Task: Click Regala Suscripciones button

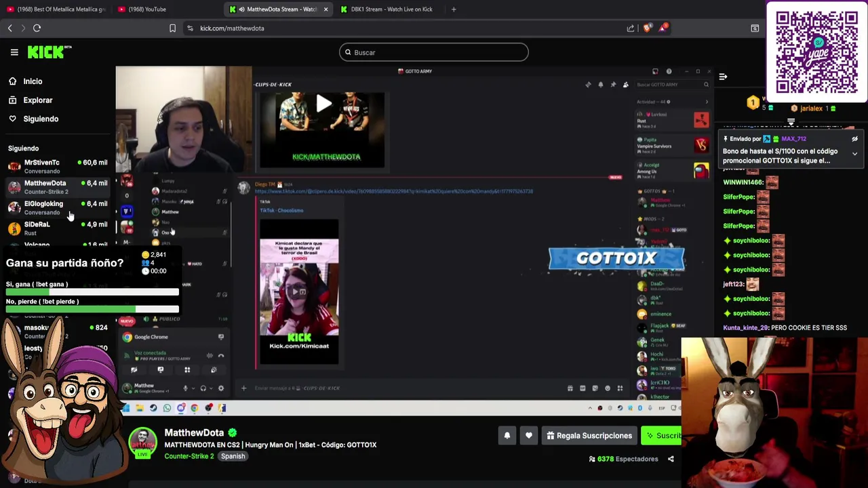Action: tap(589, 436)
